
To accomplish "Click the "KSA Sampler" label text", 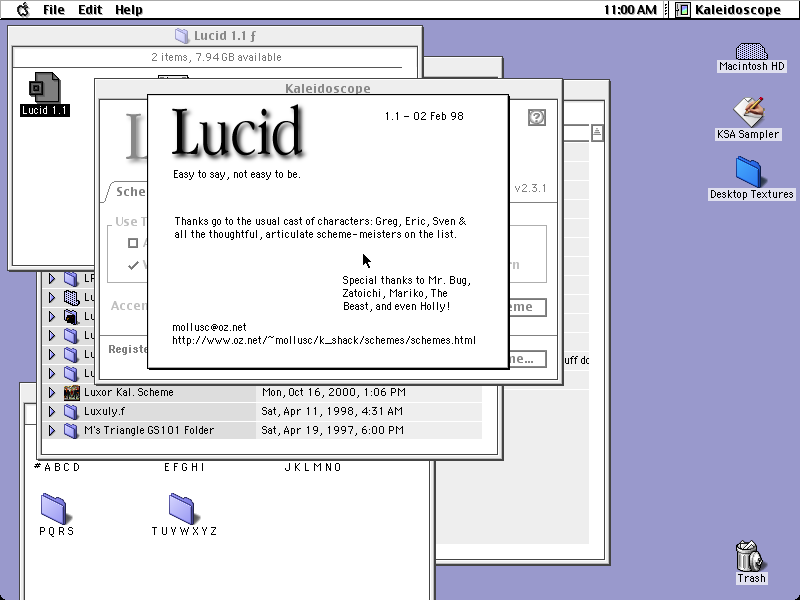I will click(748, 134).
